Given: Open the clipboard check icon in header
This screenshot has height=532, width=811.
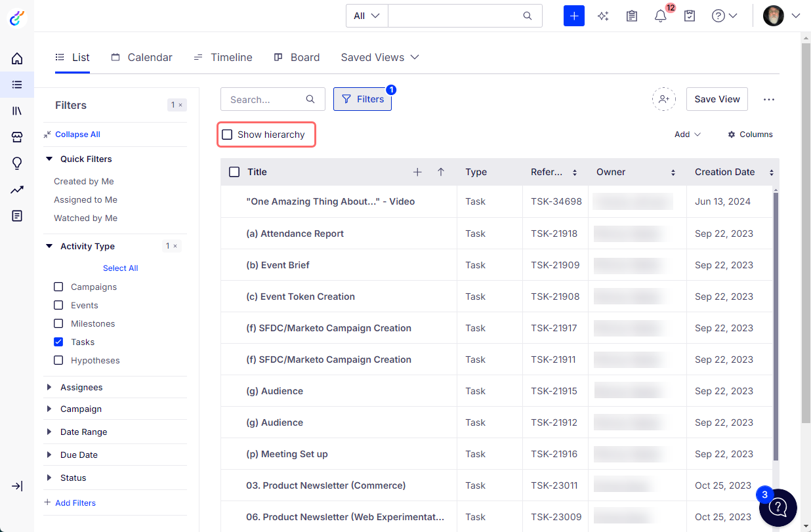Looking at the screenshot, I should [690, 16].
